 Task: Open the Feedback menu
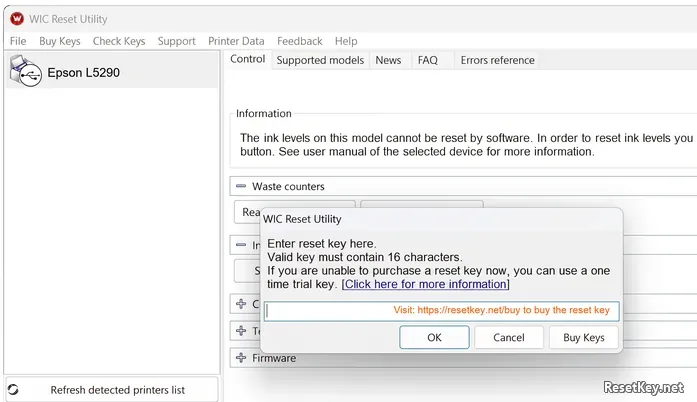click(x=300, y=41)
